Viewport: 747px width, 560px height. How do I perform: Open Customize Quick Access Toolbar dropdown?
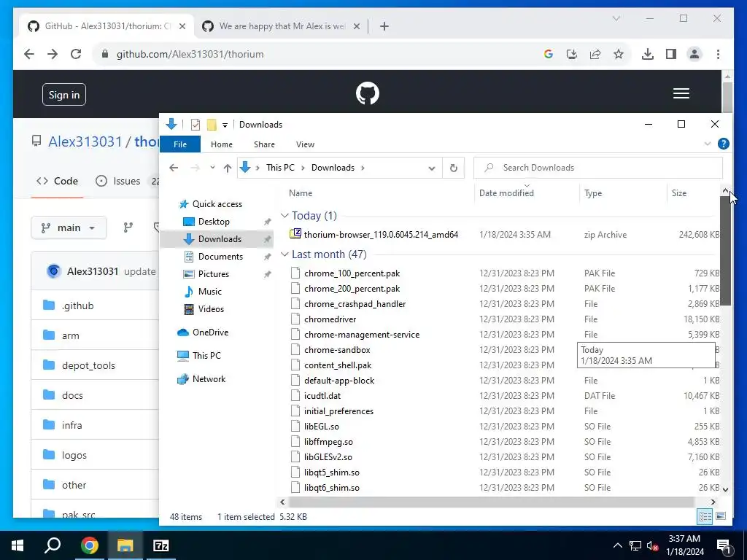[225, 125]
